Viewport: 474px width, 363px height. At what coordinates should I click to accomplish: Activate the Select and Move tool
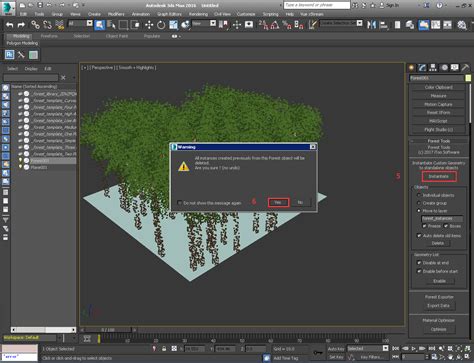click(149, 25)
